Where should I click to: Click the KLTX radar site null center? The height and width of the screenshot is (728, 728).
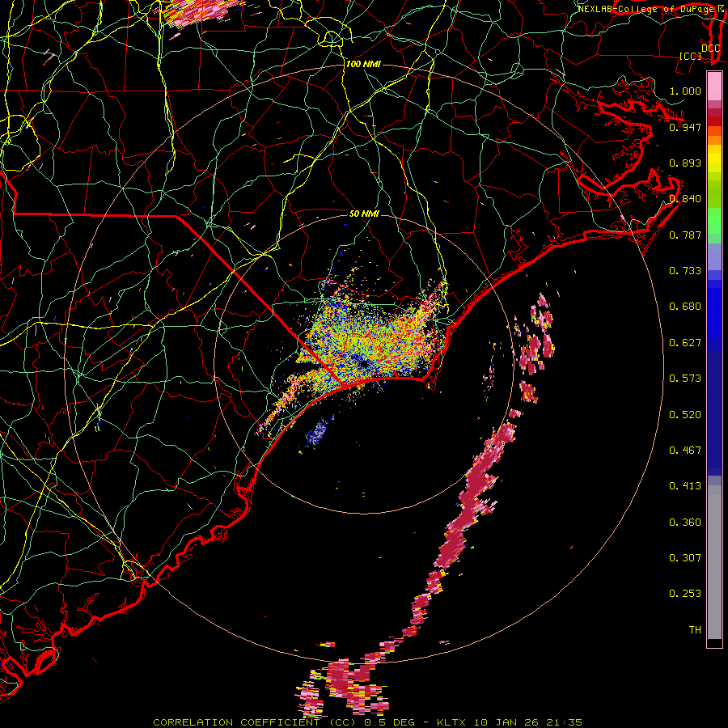pos(364,363)
